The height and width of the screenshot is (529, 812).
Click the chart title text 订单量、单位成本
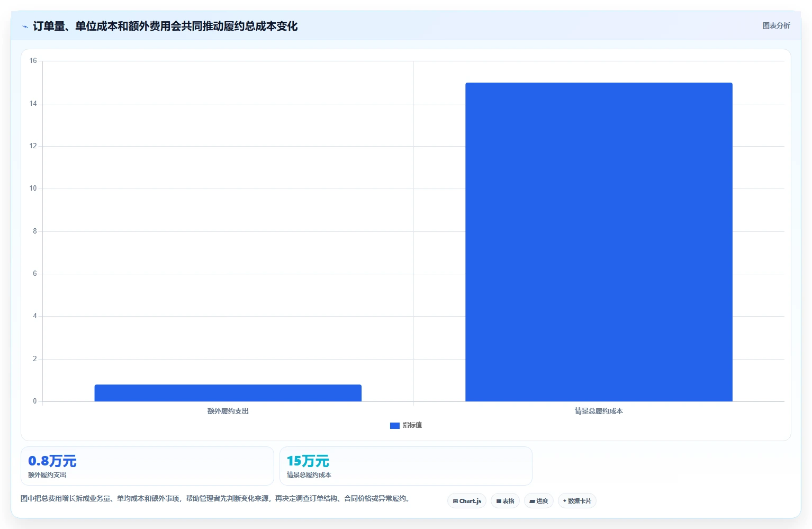tap(165, 26)
